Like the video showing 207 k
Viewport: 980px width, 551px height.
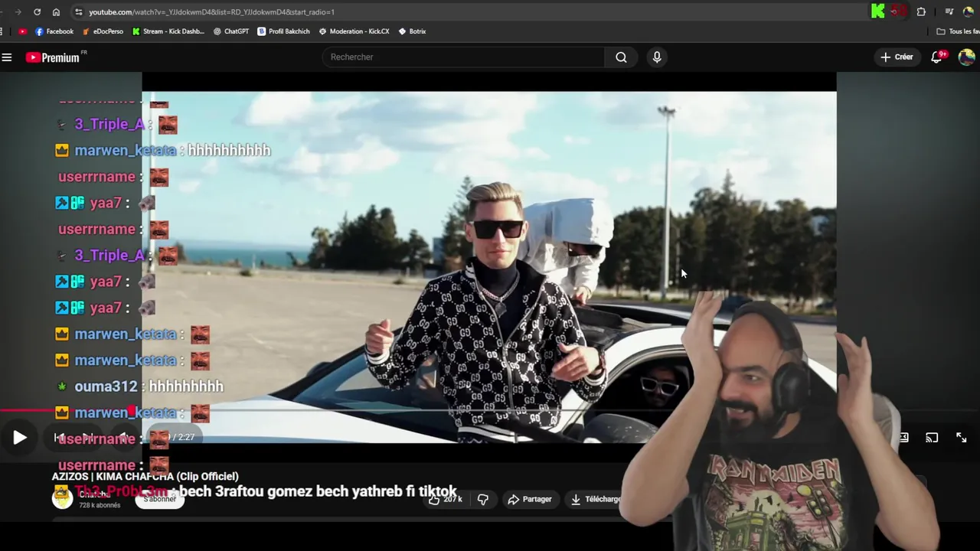point(446,499)
